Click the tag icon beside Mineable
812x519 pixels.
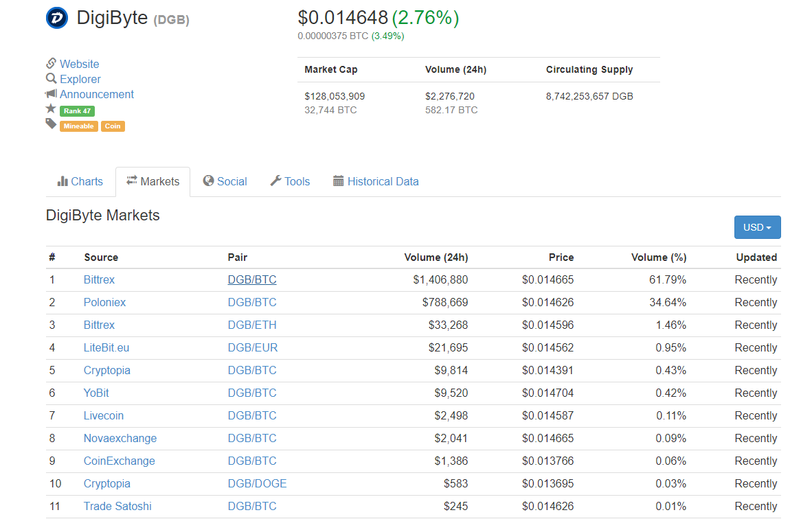tap(51, 124)
